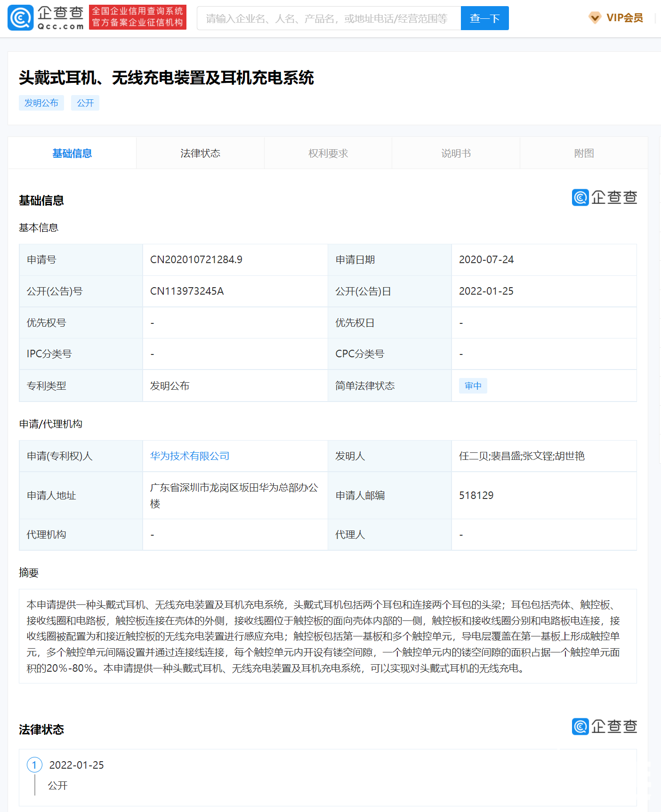This screenshot has height=812, width=661.
Task: Click the publication number CN113973245A
Action: click(x=187, y=291)
